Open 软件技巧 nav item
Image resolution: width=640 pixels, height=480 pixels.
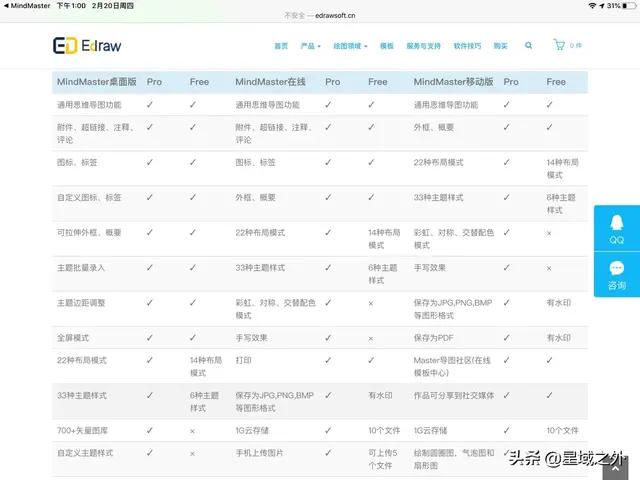point(467,46)
